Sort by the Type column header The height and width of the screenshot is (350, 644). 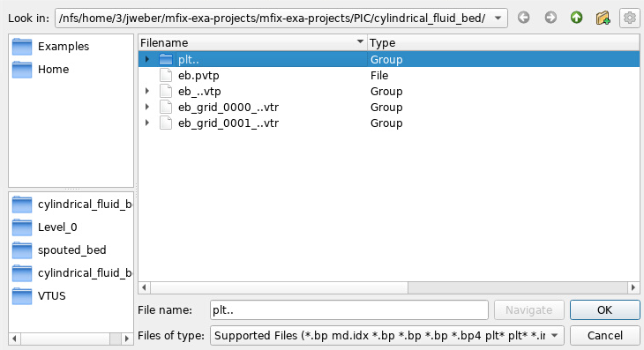click(x=503, y=42)
